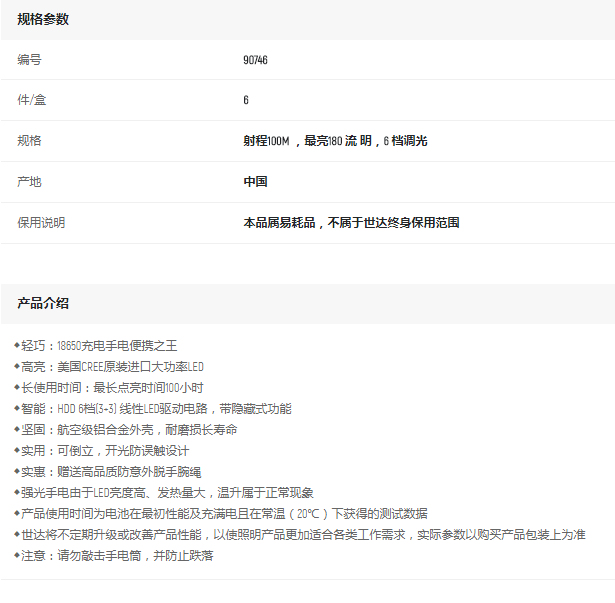This screenshot has height=603, width=615.
Task: Click the diamond bullet before 轻巧
Action: 17,345
